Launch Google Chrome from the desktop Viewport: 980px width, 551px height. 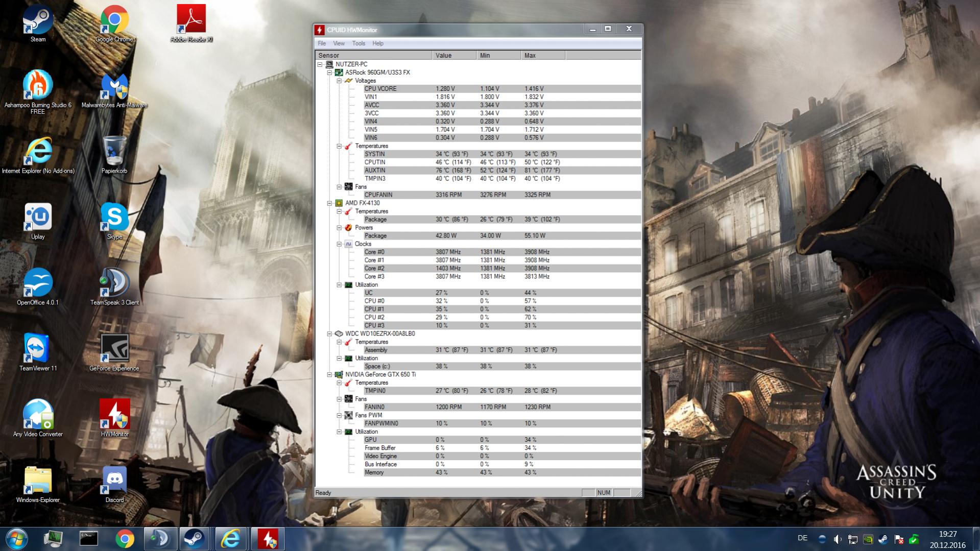tap(114, 23)
